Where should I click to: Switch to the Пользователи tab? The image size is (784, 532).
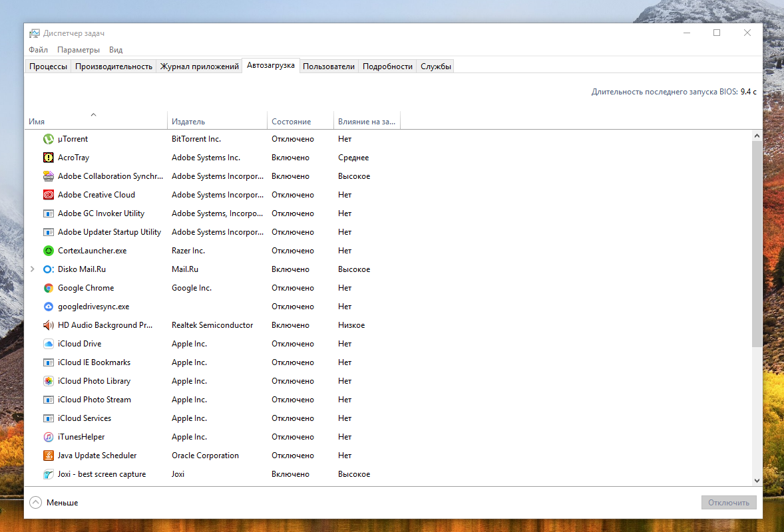tap(329, 66)
